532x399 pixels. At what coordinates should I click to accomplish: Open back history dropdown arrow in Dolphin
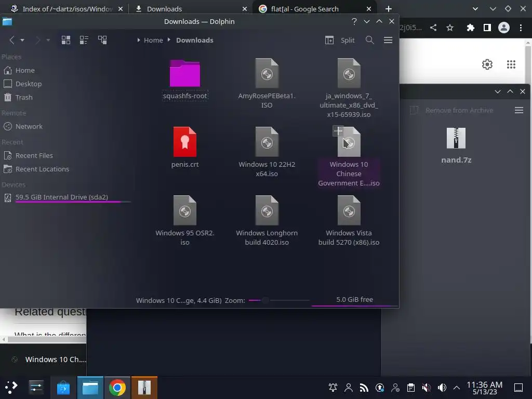[22, 40]
